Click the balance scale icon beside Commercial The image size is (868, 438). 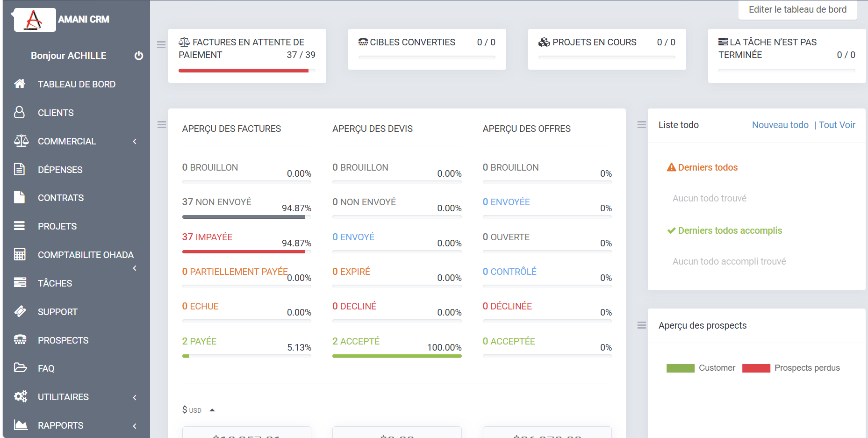tap(21, 141)
